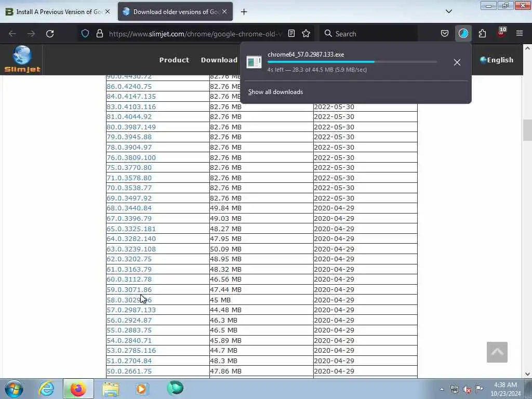Open the uBlock extension with badge 10
This screenshot has height=399, width=532.
click(501, 33)
